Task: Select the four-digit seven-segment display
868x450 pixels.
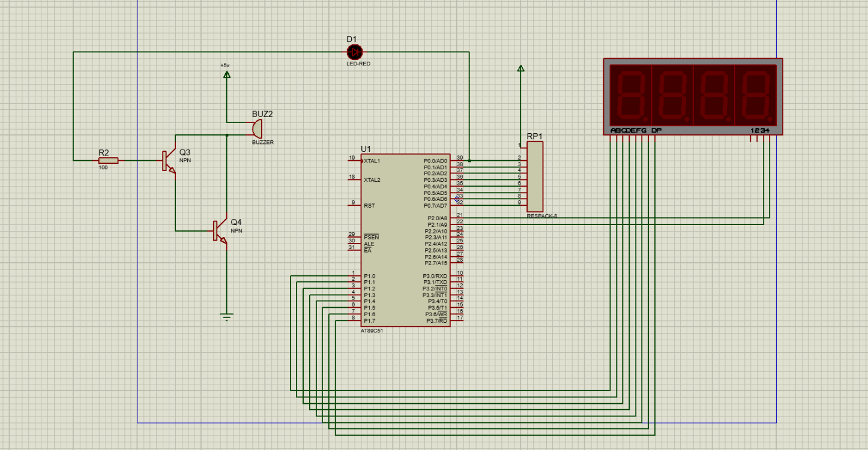Action: pos(693,96)
